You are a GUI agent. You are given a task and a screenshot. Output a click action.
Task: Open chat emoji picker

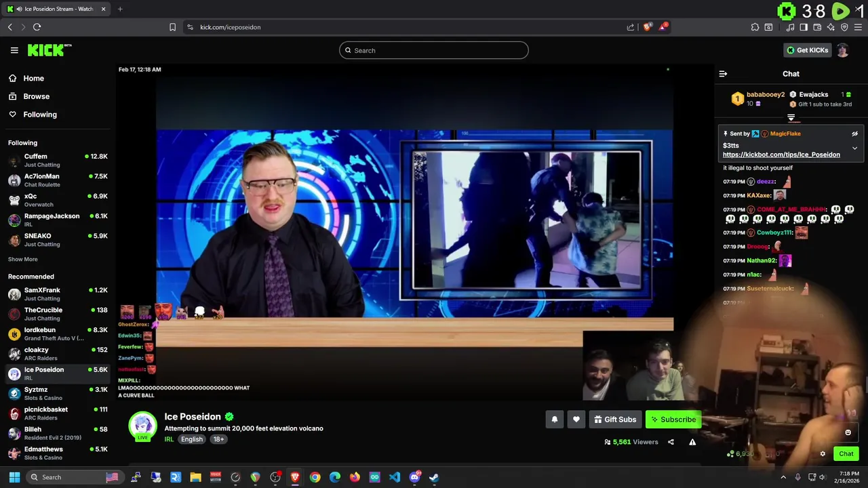click(848, 432)
